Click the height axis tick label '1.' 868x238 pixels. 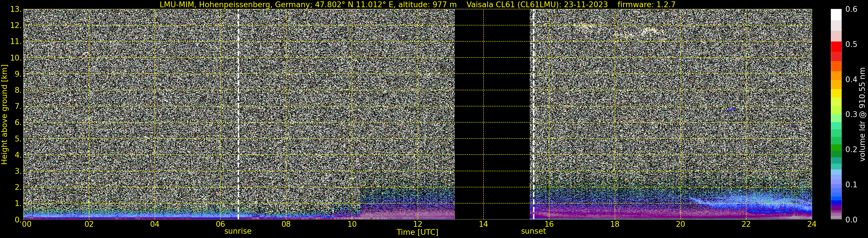[18, 203]
